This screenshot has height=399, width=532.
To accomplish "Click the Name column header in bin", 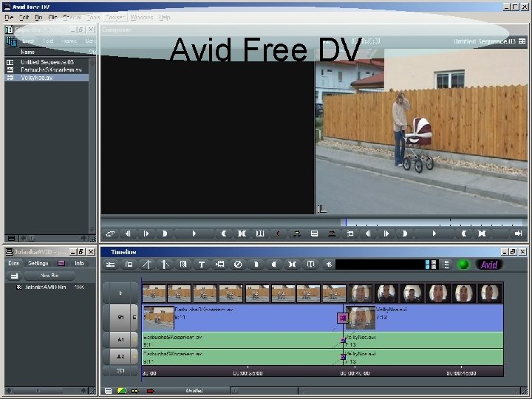I will tap(28, 52).
